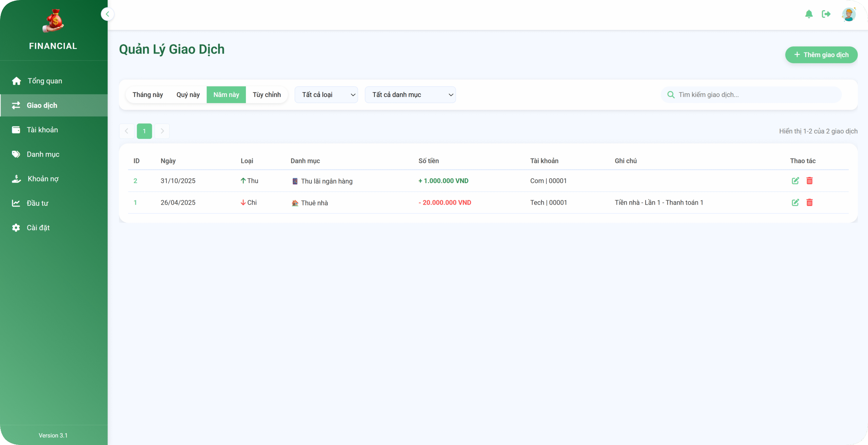Edit the Thuê nhà transaction

[x=795, y=202]
